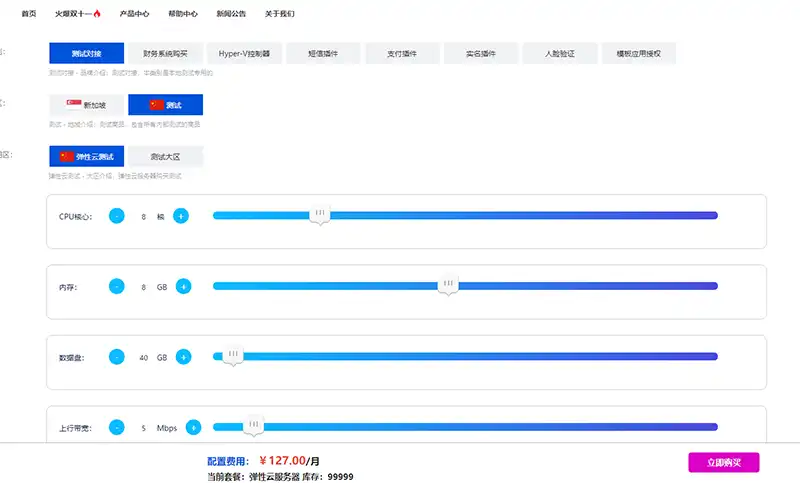Click the CPU核心 slider handle
Viewport: 800px width, 483px height.
pyautogui.click(x=320, y=214)
